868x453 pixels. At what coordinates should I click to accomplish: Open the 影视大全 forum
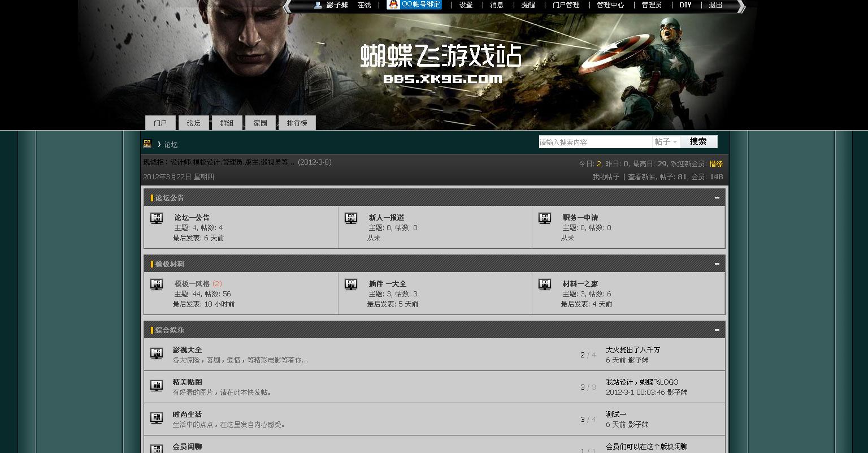(x=187, y=350)
